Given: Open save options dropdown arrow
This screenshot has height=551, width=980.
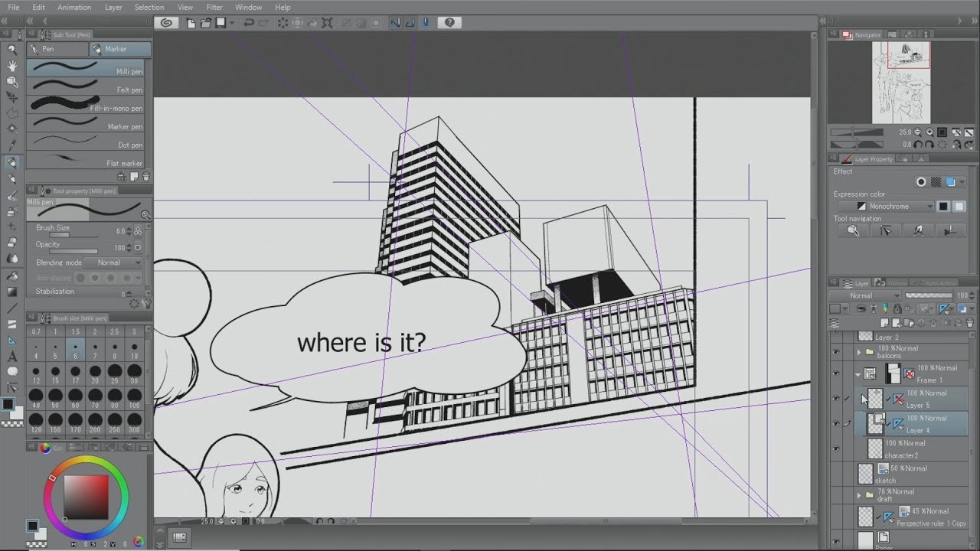Looking at the screenshot, I should tap(232, 23).
